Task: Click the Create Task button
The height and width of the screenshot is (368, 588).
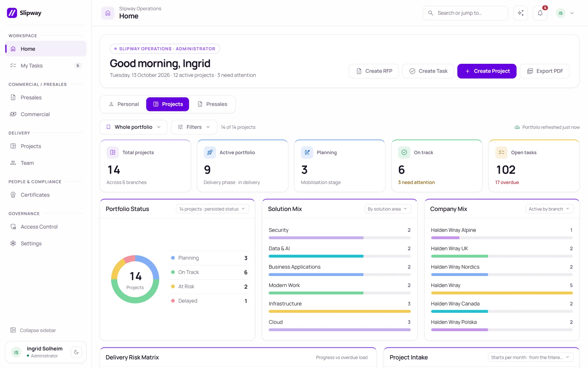Action: coord(428,71)
